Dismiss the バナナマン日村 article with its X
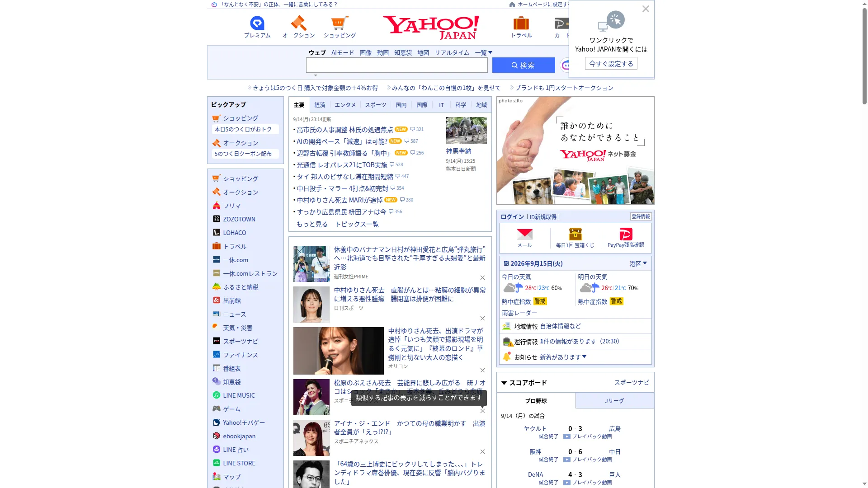This screenshot has width=868, height=488. pos(482,278)
